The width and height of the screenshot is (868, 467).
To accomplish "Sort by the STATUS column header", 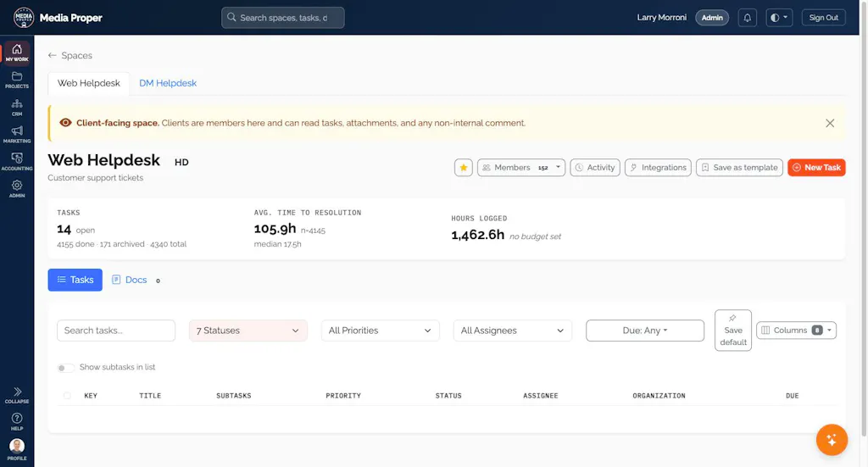I will click(448, 396).
